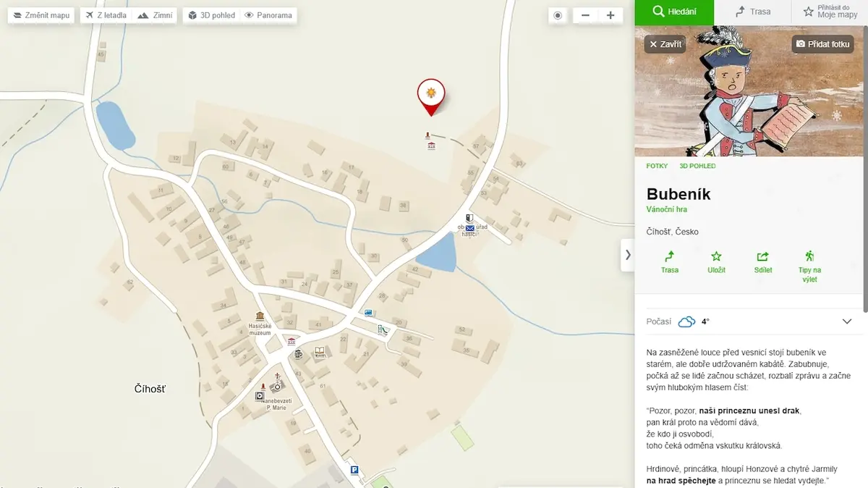Toggle the Zimní winter map
This screenshot has height=488, width=868.
click(155, 15)
